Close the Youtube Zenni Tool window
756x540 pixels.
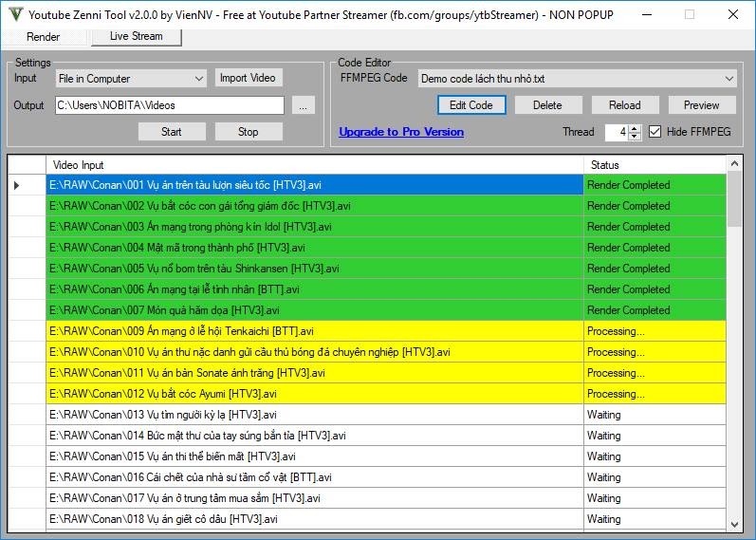tap(733, 14)
